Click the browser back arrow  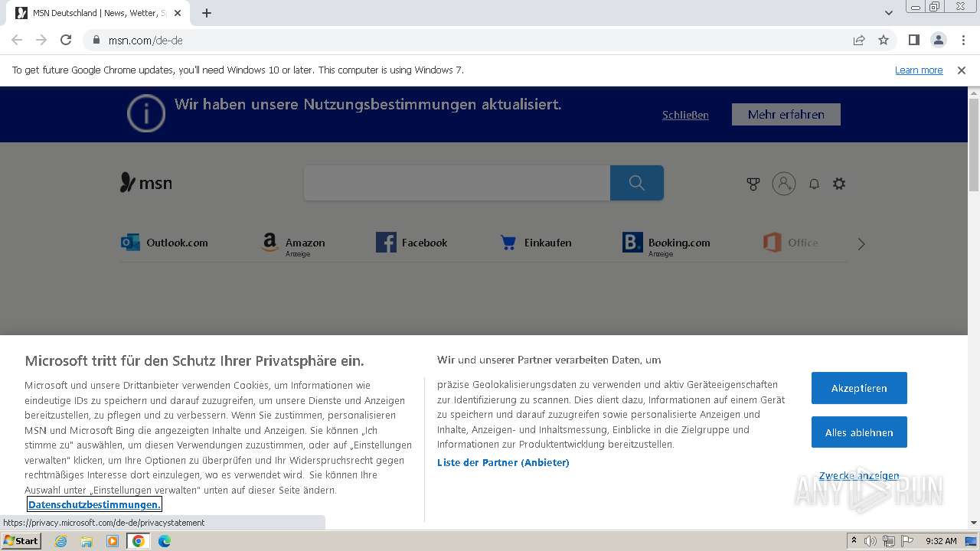17,40
